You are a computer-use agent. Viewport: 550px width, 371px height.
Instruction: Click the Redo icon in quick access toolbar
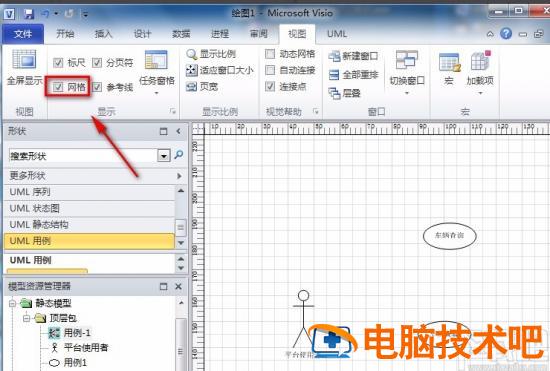click(69, 14)
